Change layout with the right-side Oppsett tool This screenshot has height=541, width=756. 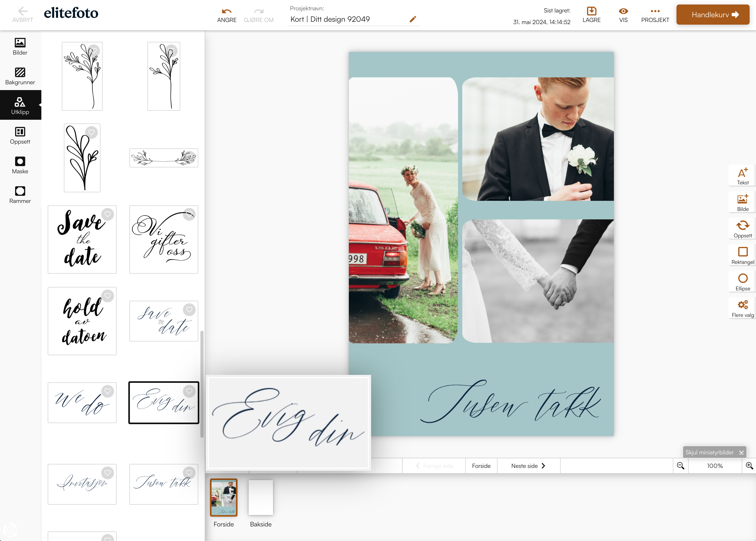tap(743, 229)
